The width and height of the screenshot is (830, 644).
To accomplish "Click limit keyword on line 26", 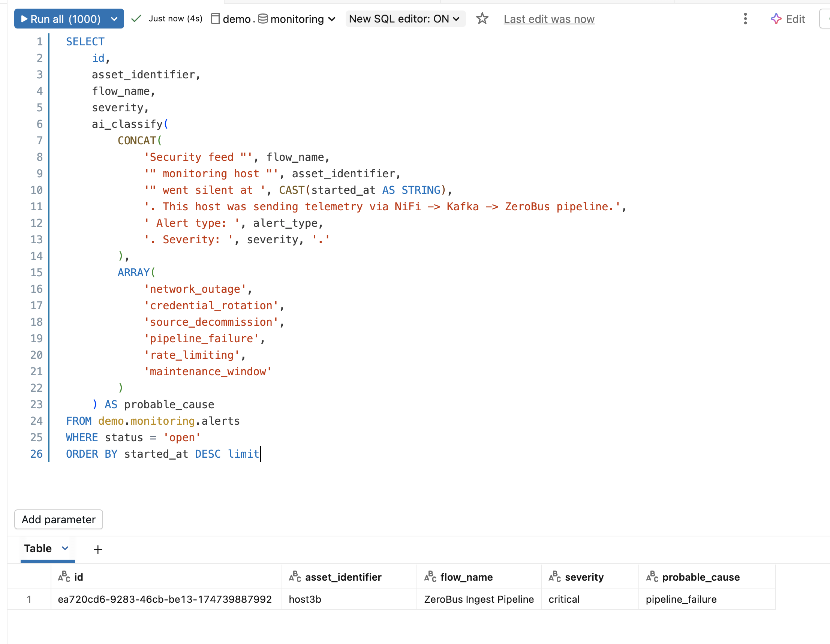I will click(243, 454).
